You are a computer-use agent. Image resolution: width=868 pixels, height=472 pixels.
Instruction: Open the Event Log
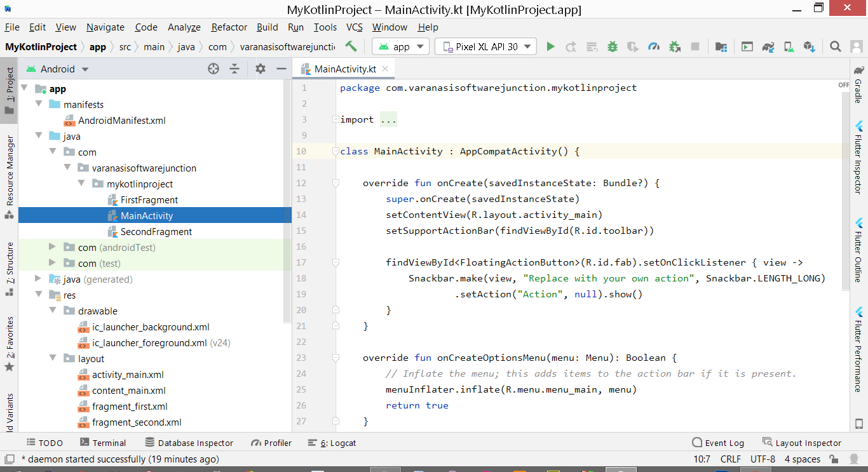pyautogui.click(x=718, y=443)
